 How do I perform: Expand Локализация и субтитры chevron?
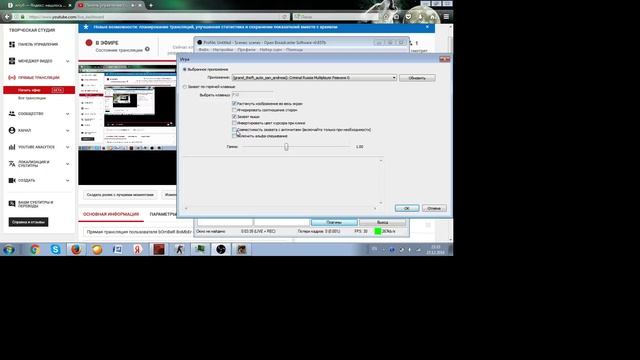pos(68,164)
